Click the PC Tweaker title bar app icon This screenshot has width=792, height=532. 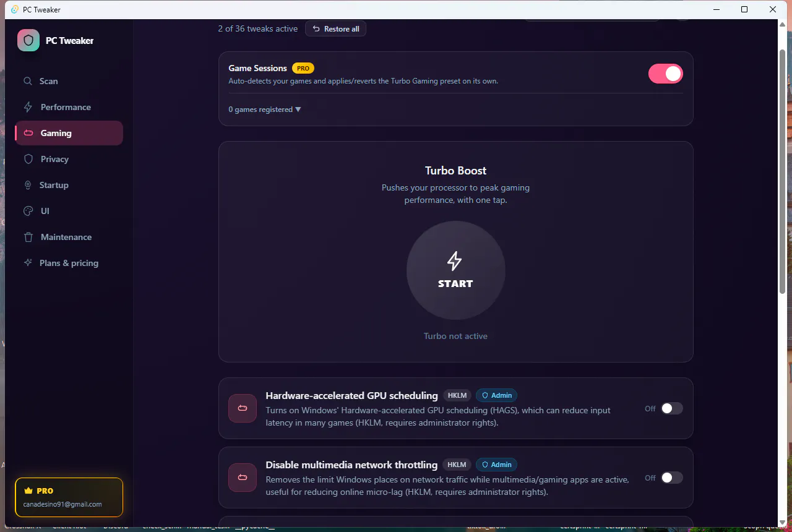coord(15,9)
